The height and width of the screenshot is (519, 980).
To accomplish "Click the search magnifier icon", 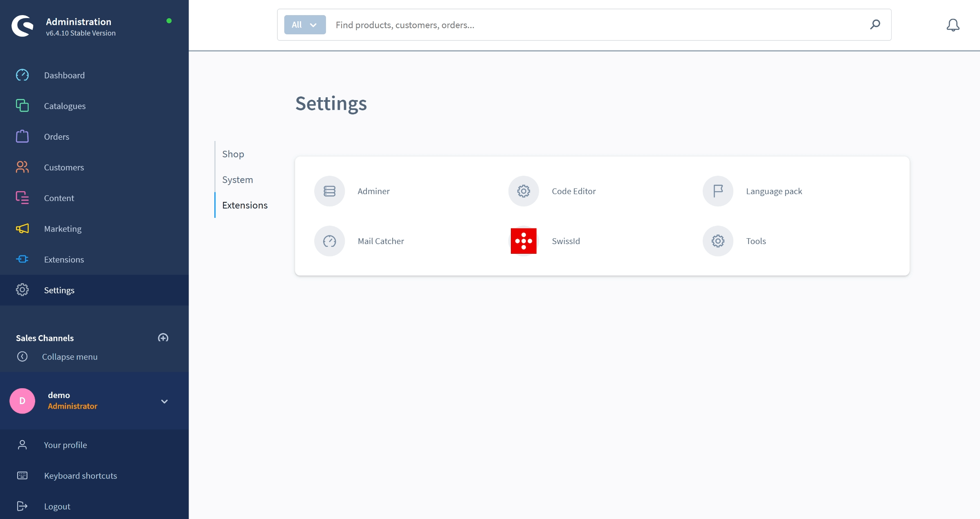I will [x=875, y=25].
